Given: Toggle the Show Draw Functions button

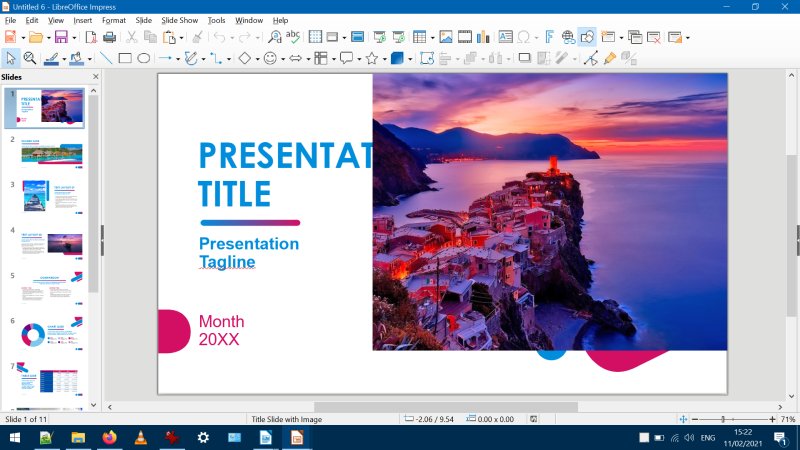Looking at the screenshot, I should tap(587, 37).
